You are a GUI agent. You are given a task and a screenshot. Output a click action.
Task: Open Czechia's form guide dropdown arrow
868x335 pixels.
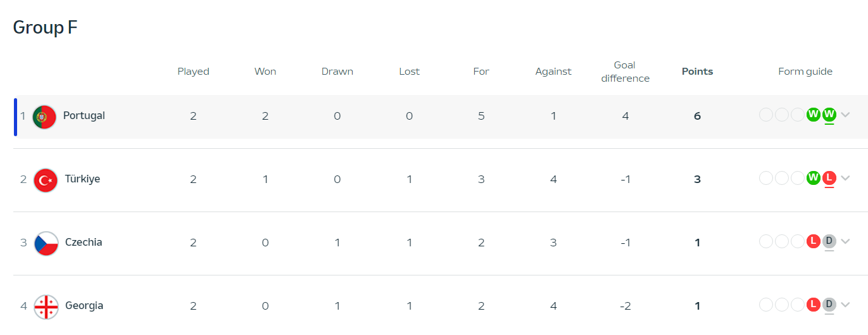[845, 241]
